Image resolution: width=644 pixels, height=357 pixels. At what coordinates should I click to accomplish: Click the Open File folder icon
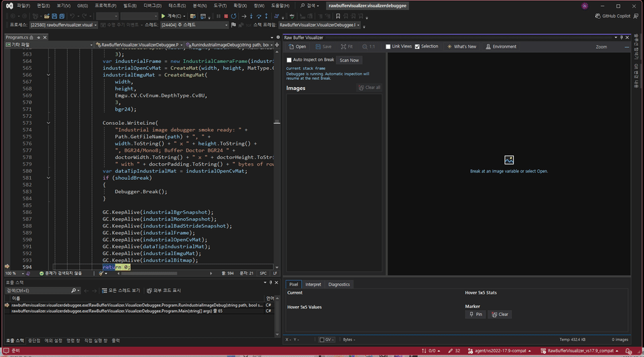point(47,16)
